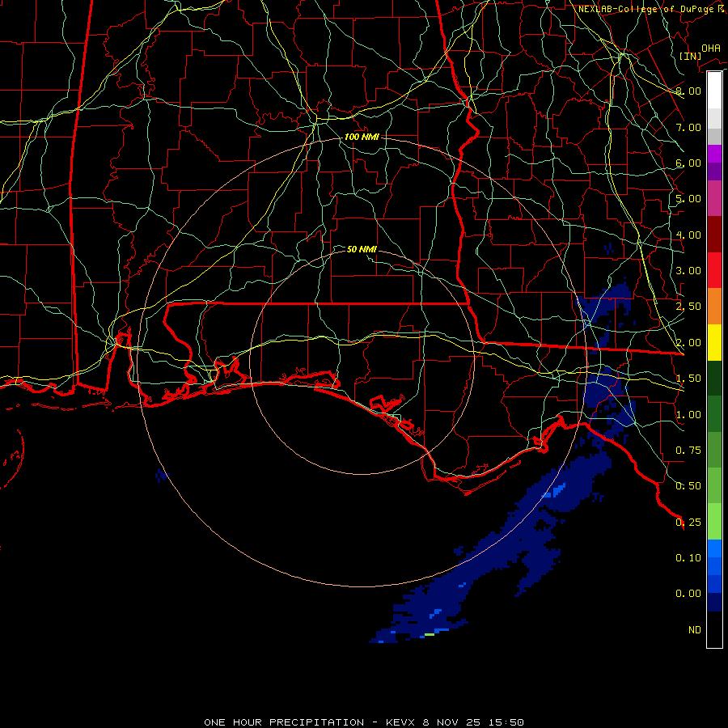Click the 4.00 legend value
The image size is (728, 728).
pos(688,235)
